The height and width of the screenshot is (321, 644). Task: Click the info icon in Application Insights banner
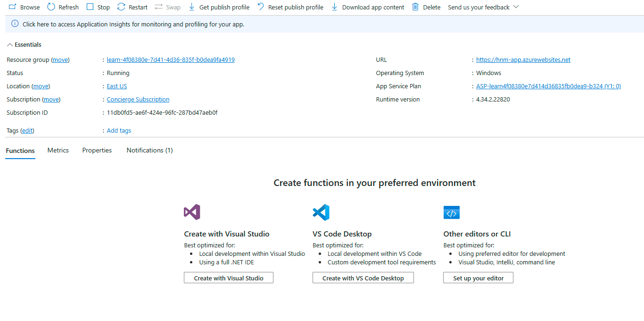coord(15,24)
